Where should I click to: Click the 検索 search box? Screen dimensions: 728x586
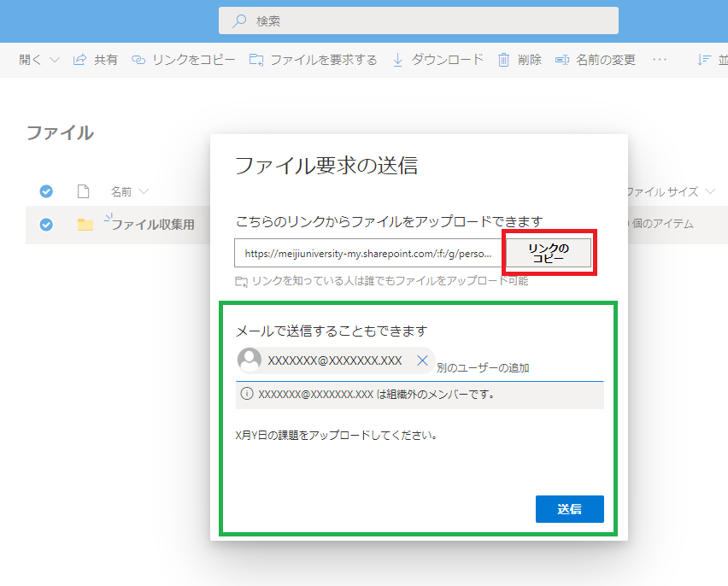(x=419, y=21)
